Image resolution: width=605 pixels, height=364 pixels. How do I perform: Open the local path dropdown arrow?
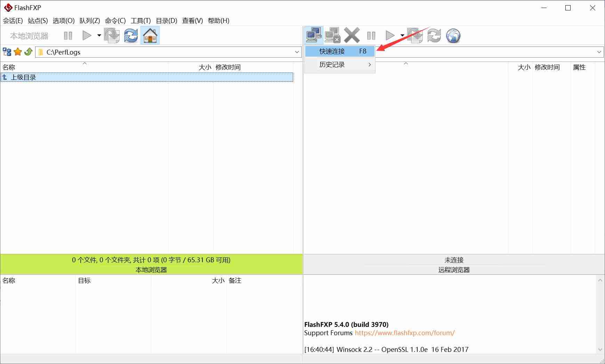[297, 52]
